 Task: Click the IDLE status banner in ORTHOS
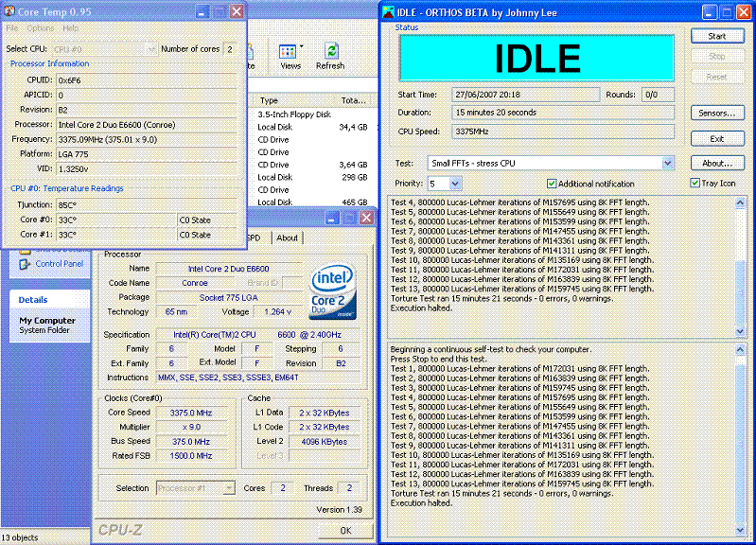[x=536, y=58]
